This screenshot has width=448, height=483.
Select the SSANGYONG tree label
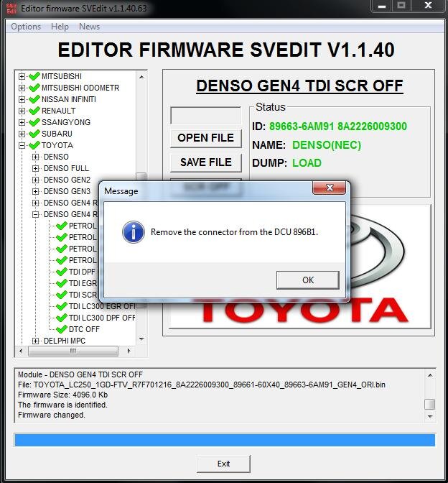66,122
